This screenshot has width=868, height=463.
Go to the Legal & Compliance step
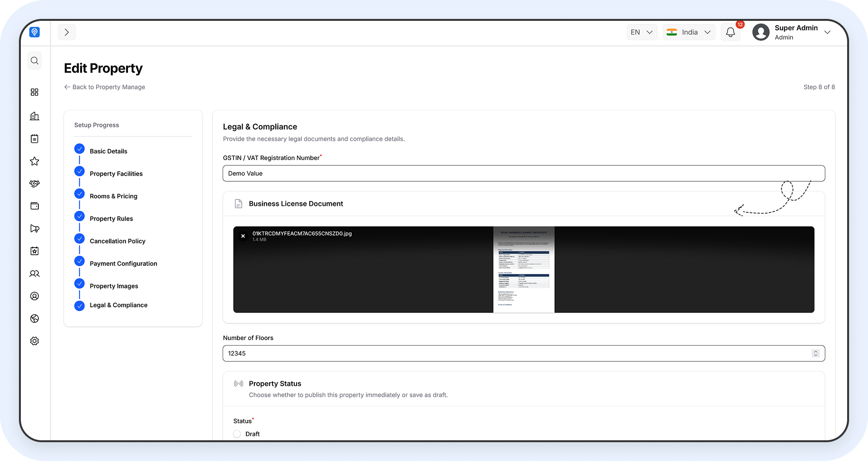pos(118,305)
